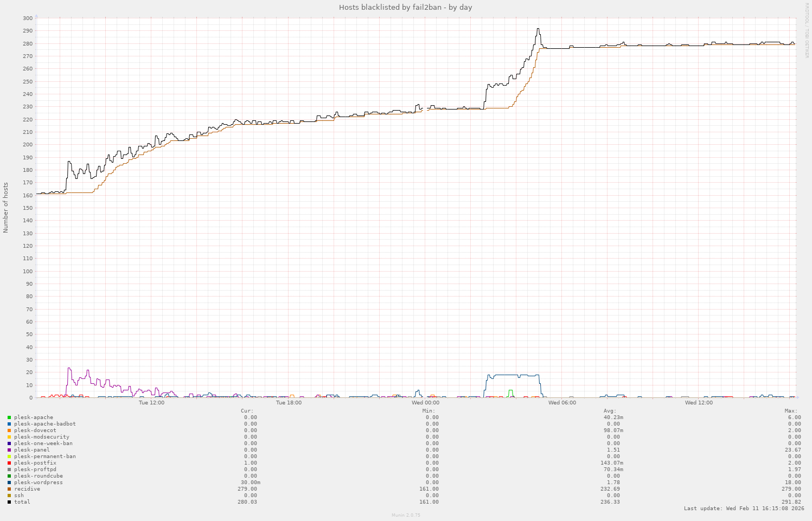This screenshot has height=521, width=812.
Task: Click the 'Max:' column header
Action: [790, 411]
